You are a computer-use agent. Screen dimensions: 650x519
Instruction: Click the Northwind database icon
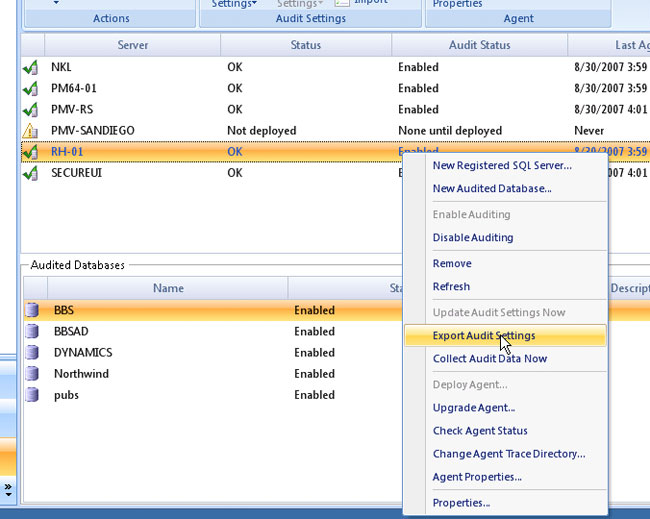32,373
